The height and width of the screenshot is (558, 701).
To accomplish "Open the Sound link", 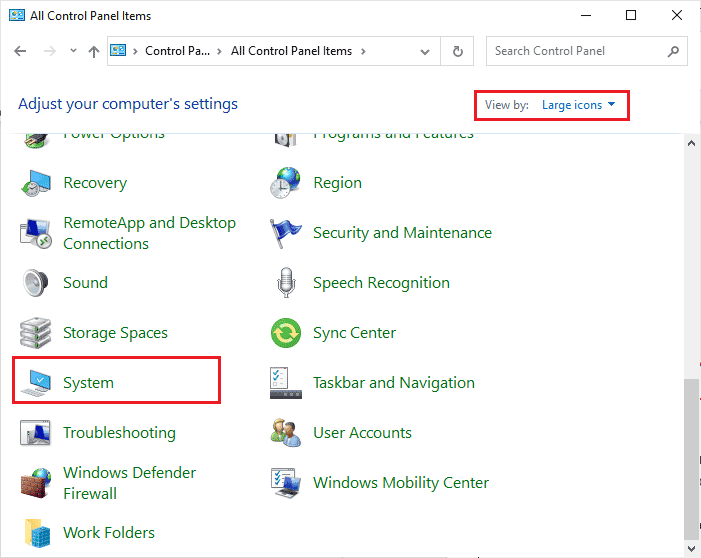I will (85, 283).
